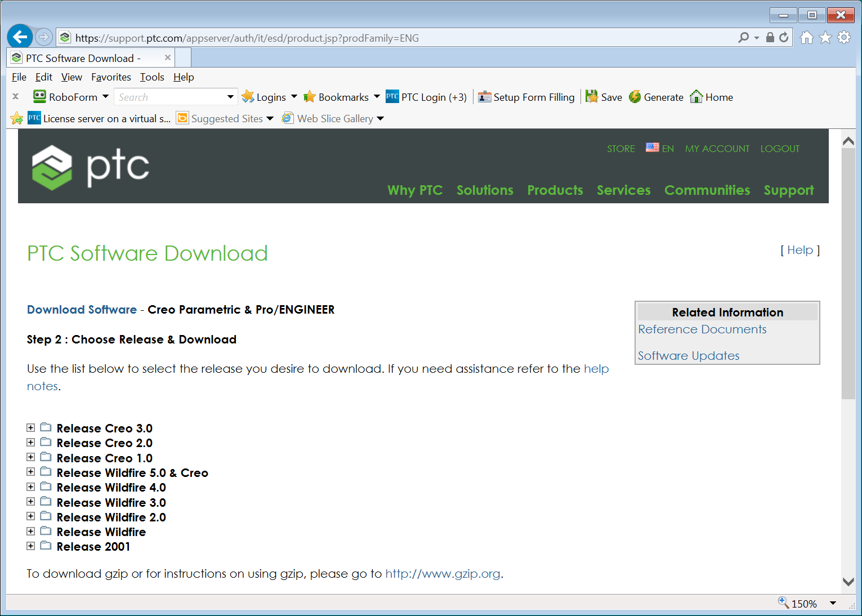This screenshot has height=616, width=862.
Task: Expand Release Wildfire 5.0 & Creo folder
Action: (31, 472)
